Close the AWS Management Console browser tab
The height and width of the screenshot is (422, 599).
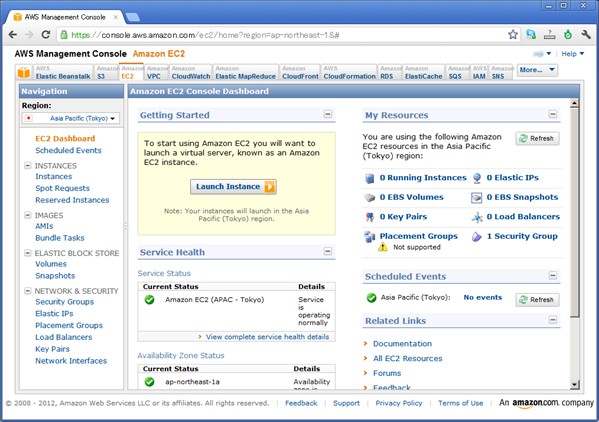tap(115, 17)
